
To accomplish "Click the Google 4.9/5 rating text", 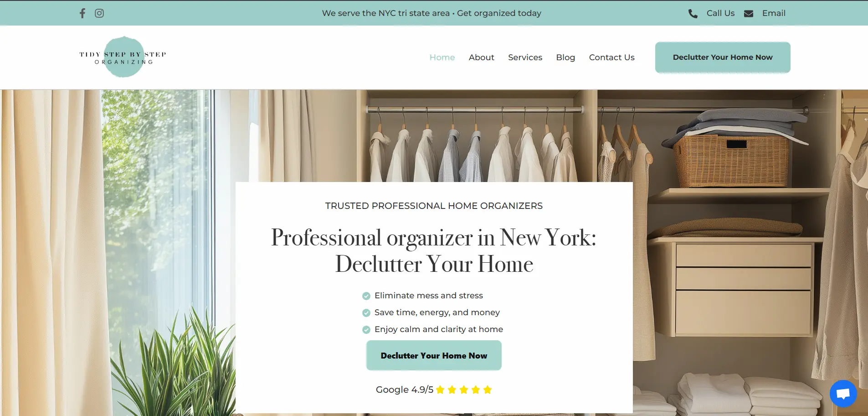I will tap(405, 390).
